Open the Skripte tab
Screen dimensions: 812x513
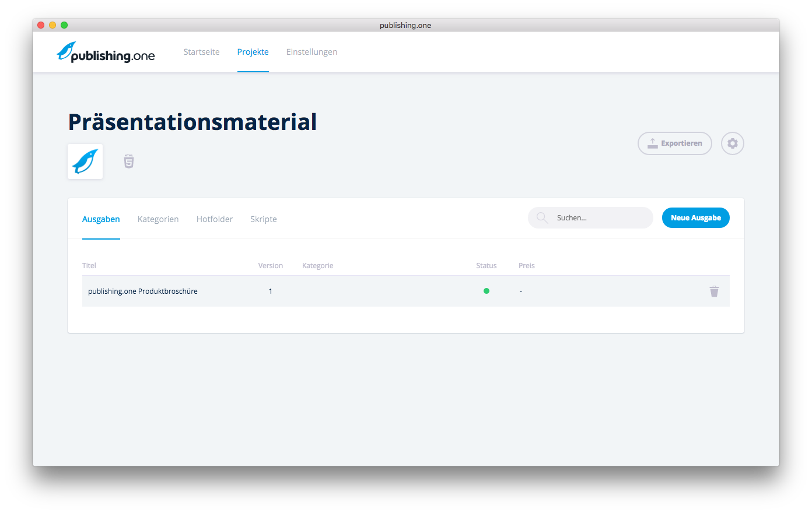264,219
